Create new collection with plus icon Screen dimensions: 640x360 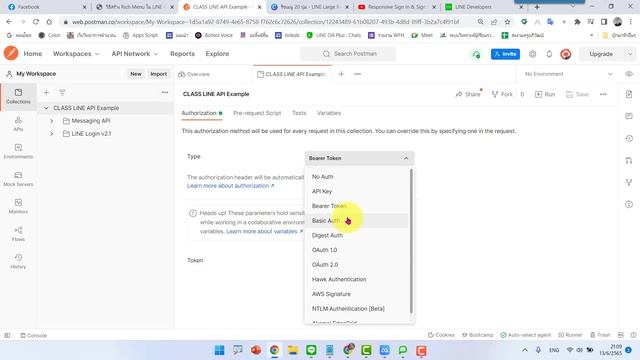coord(47,93)
